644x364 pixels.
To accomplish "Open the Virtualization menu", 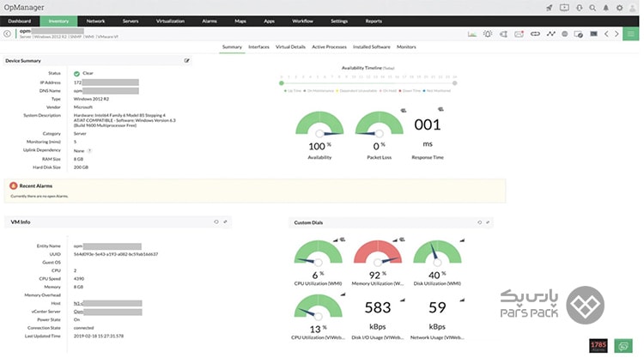I will click(170, 21).
